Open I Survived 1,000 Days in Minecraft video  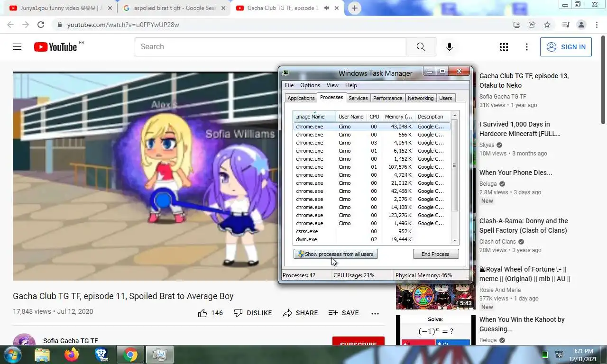point(520,129)
